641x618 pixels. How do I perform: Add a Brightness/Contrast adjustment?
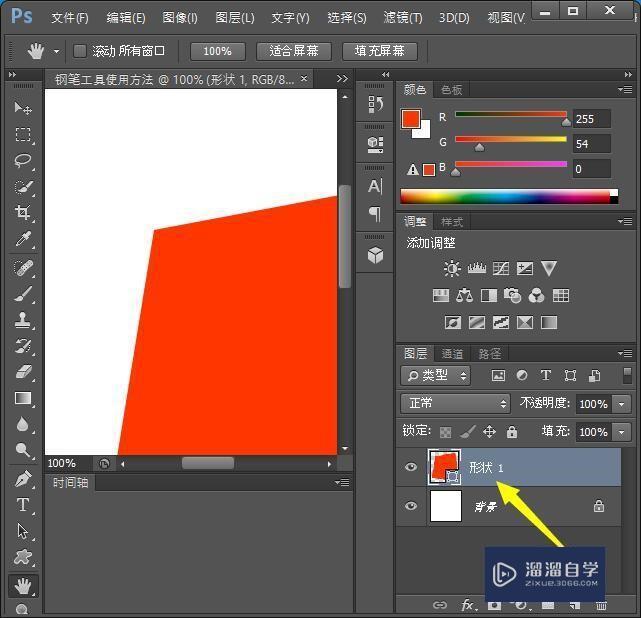click(x=452, y=269)
